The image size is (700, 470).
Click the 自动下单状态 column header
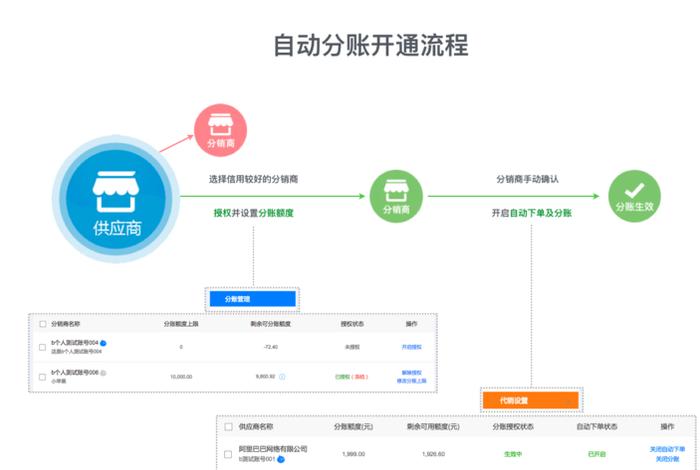(x=597, y=427)
